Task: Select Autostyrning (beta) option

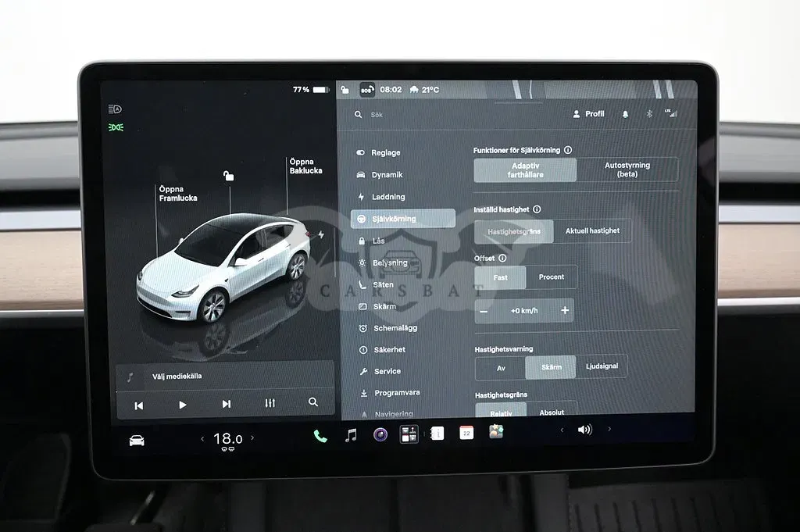Action: pyautogui.click(x=627, y=170)
